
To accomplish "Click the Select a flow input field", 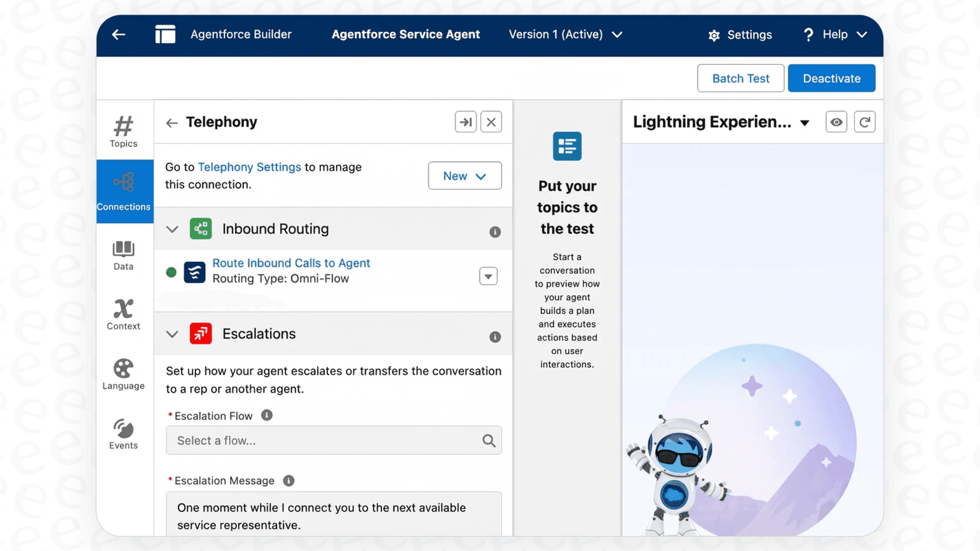I will tap(327, 440).
